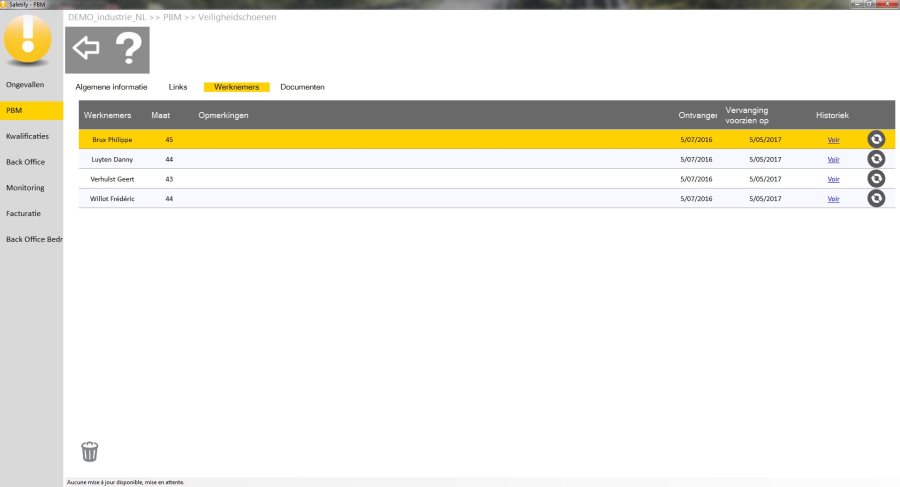900x487 pixels.
Task: Click the trash bin delete icon
Action: (90, 451)
